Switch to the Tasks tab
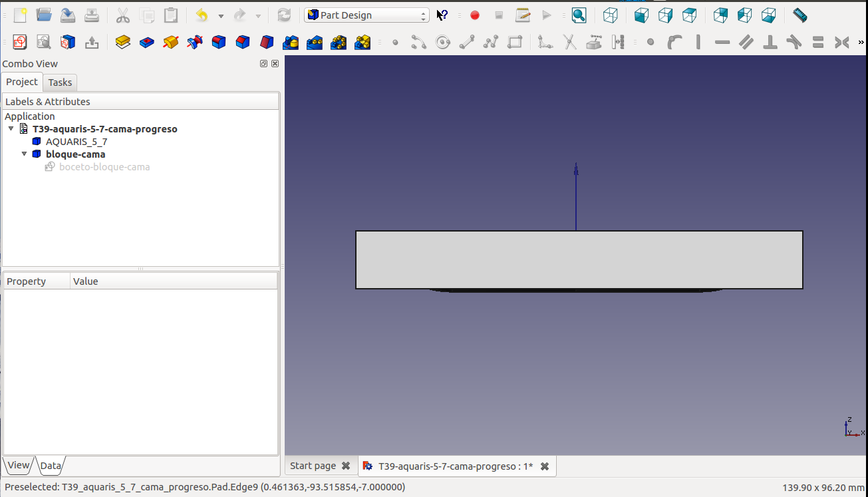868x497 pixels. (x=60, y=83)
